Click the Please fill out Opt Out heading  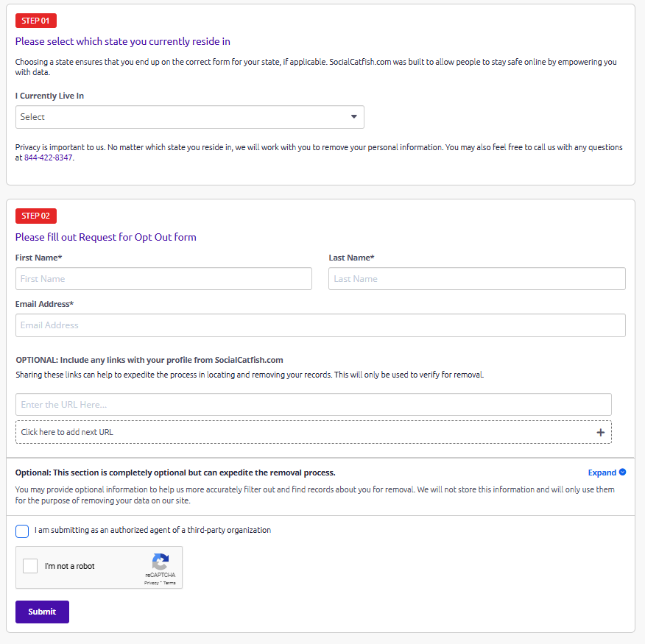click(x=107, y=237)
